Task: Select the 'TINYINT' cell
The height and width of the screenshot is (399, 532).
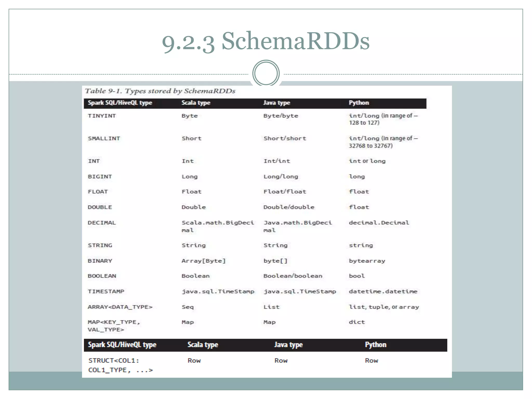Action: tap(102, 116)
